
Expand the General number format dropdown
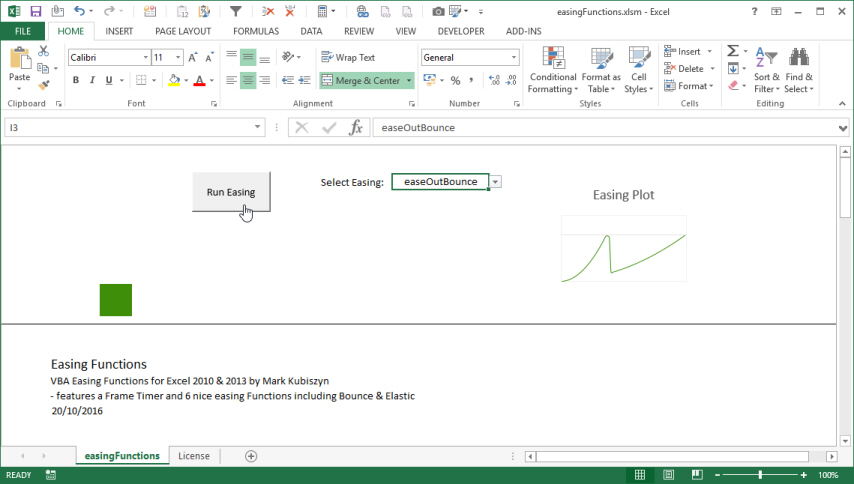[x=514, y=58]
